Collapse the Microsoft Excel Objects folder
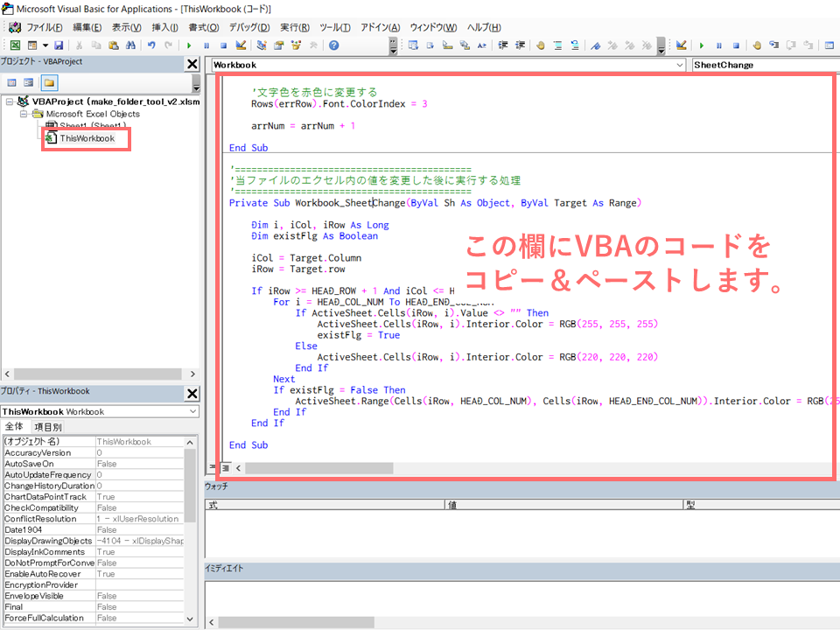 click(23, 114)
